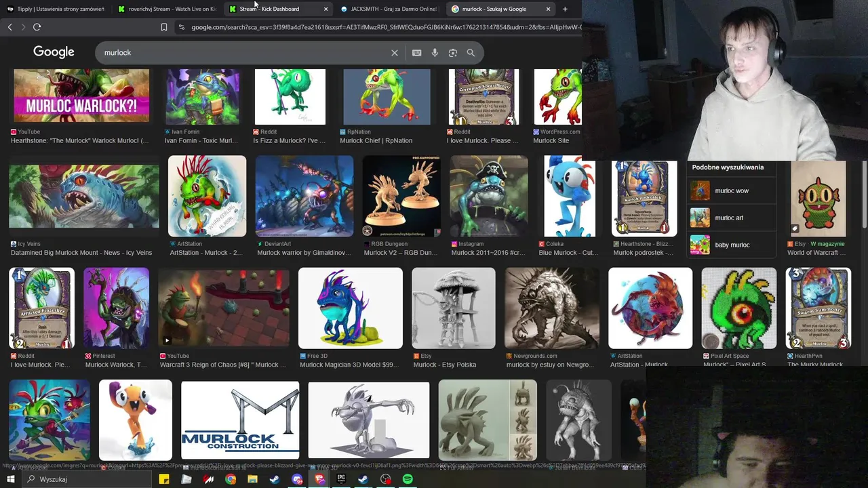
Task: Close the Stream - Kick Dashboard tab
Action: point(325,9)
